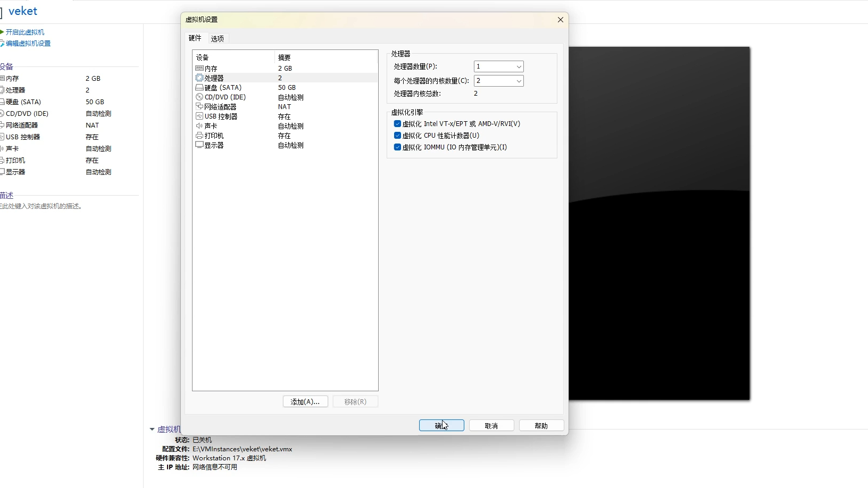Viewport: 868px width, 488px height.
Task: Click the USB 控制器 row in the main window
Action: pyautogui.click(x=69, y=137)
